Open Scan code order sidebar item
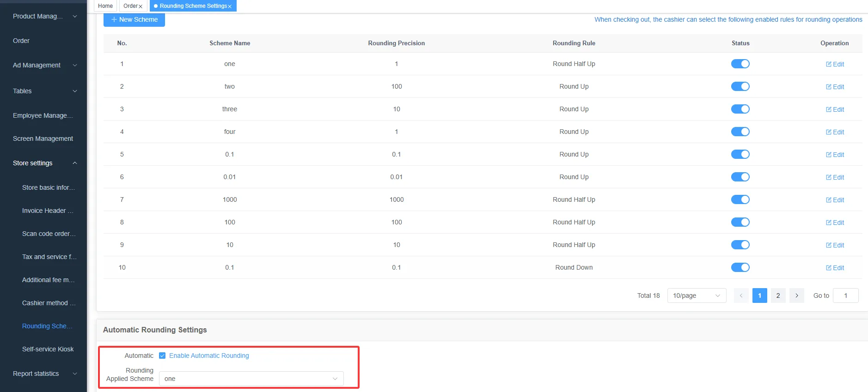 point(49,234)
